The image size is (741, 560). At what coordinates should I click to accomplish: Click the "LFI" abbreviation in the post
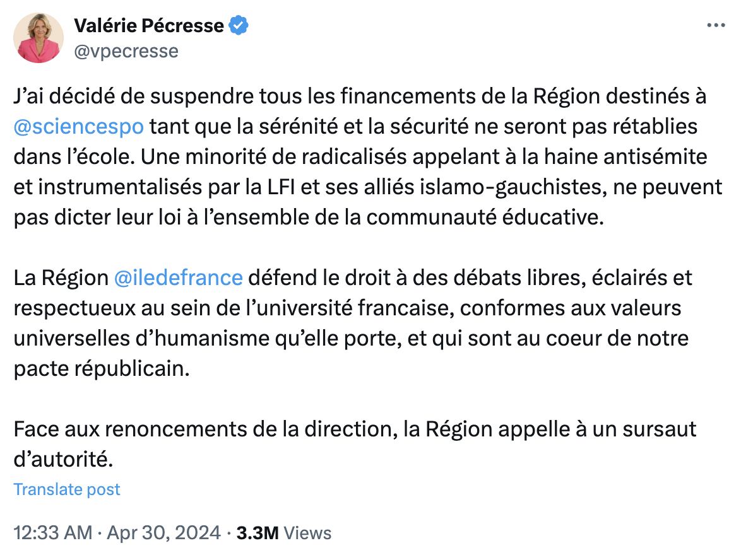[x=281, y=187]
